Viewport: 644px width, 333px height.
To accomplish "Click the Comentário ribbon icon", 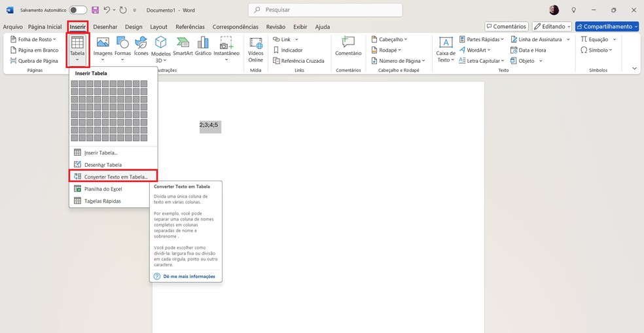I will click(348, 46).
